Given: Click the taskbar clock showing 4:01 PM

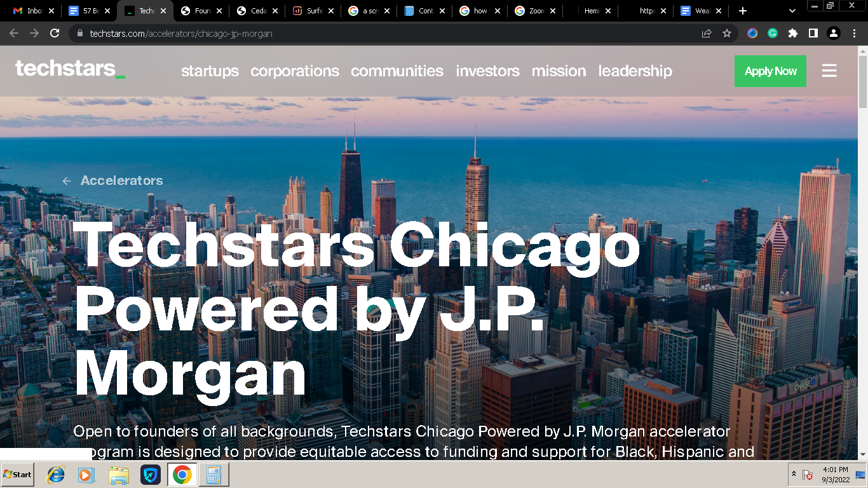Looking at the screenshot, I should (x=835, y=475).
